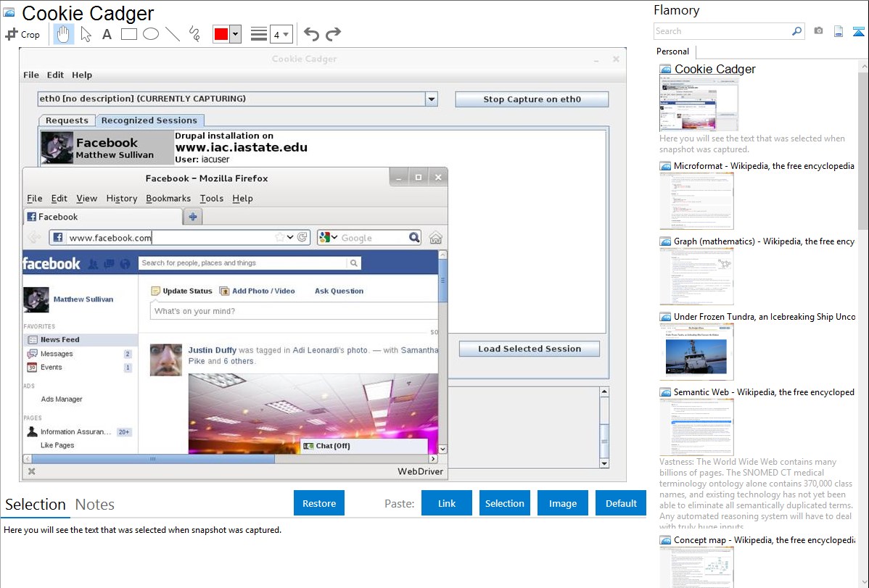Redo the last annotation
Image resolution: width=869 pixels, height=588 pixels.
[x=333, y=34]
